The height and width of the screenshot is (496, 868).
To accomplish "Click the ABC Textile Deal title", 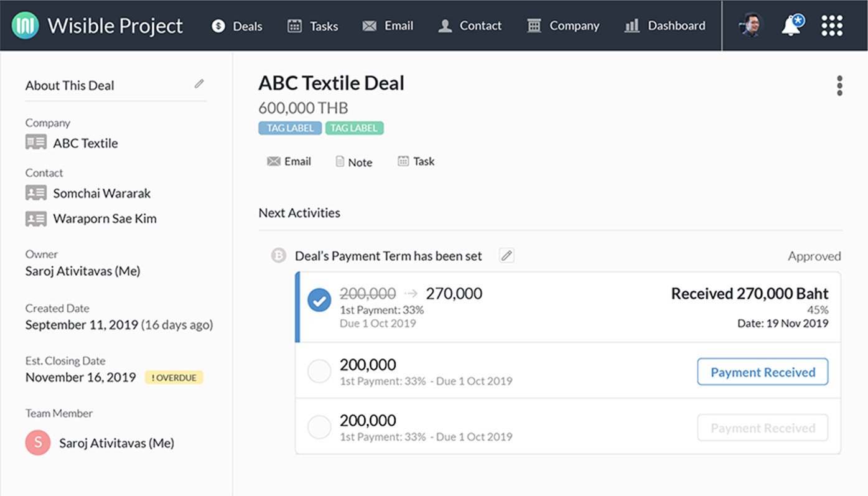I will pyautogui.click(x=332, y=83).
